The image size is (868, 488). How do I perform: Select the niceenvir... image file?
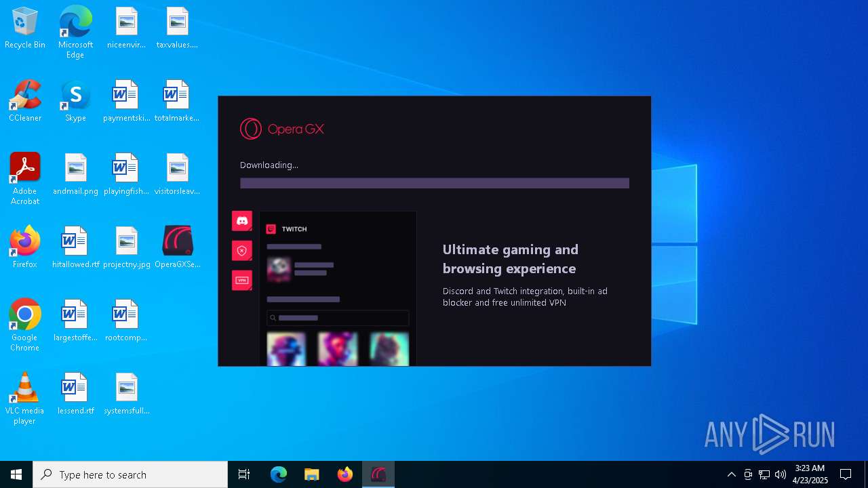(126, 28)
